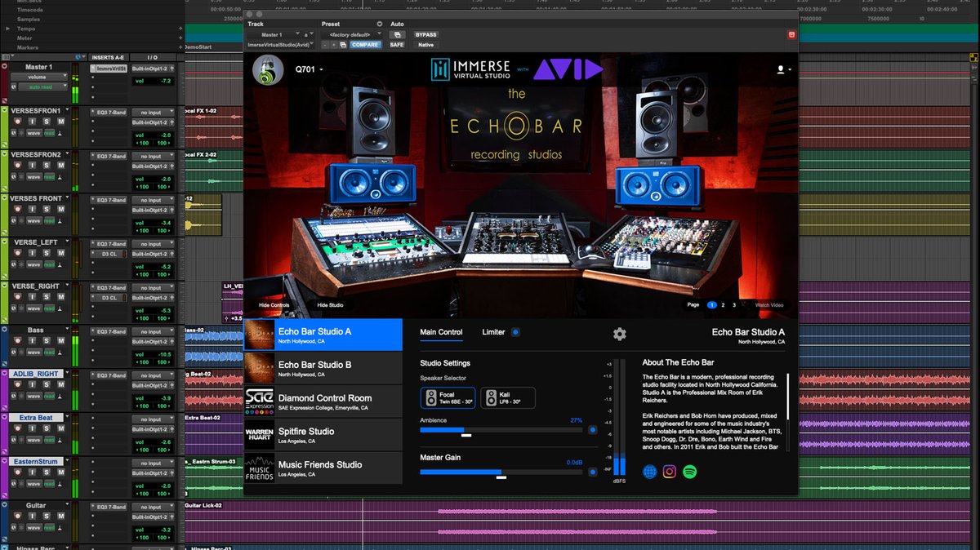Click the headphone profile avatar icon
This screenshot has height=550, width=980.
267,70
